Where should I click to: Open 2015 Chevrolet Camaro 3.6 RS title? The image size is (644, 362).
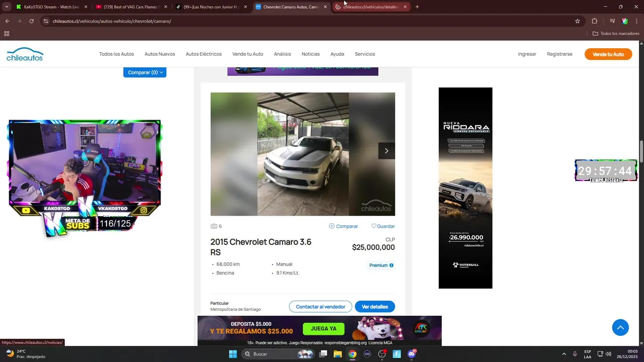261,247
